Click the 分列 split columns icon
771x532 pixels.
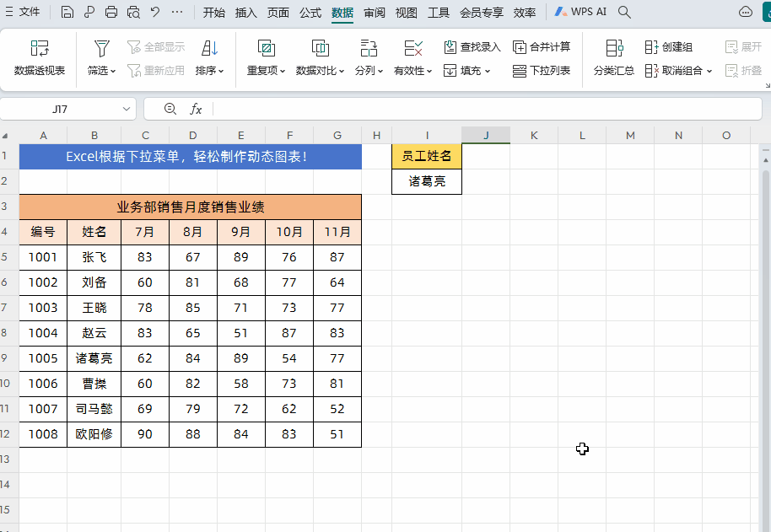tap(369, 48)
